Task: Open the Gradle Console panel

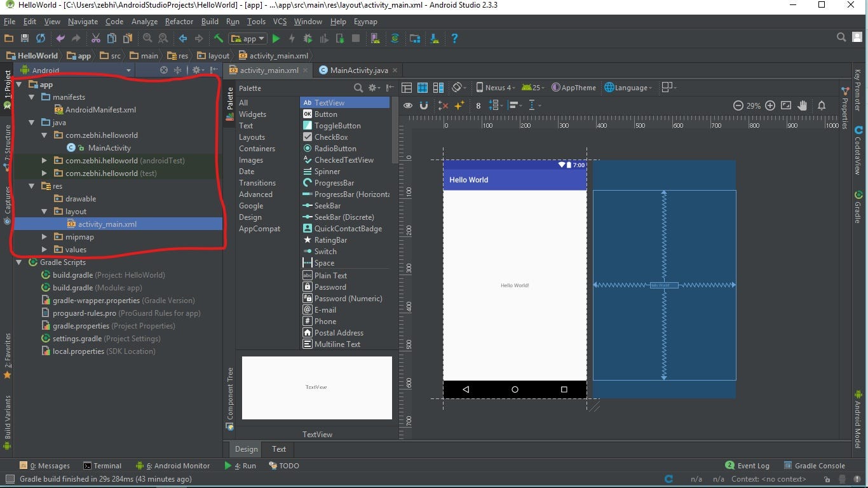Action: (814, 466)
